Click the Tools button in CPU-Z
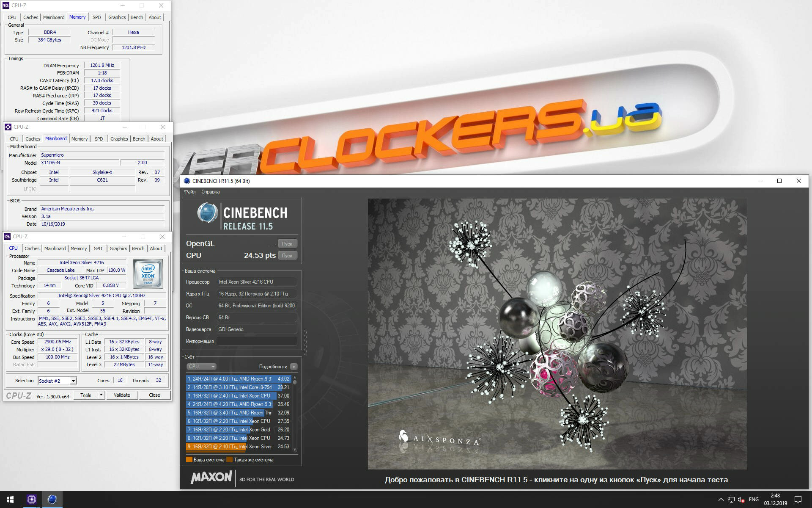 coord(86,395)
